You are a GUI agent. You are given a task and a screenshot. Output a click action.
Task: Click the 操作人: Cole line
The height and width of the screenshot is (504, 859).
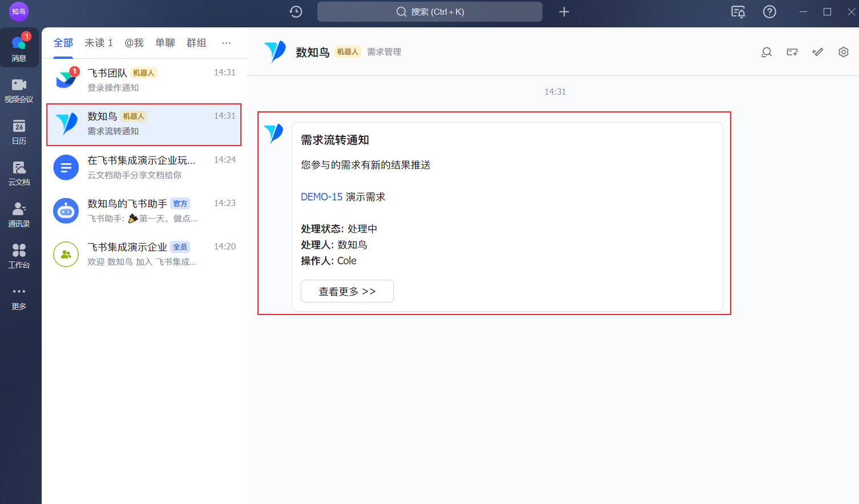click(x=329, y=261)
